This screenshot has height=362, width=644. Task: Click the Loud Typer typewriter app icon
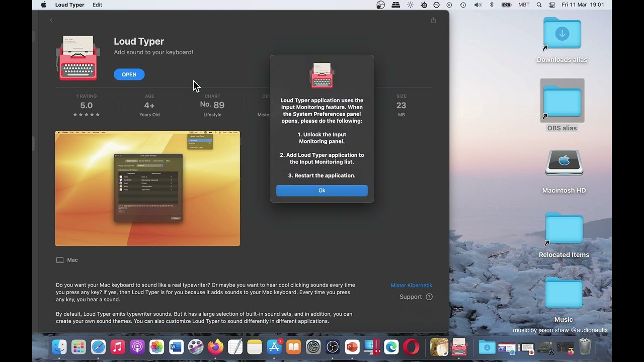78,57
